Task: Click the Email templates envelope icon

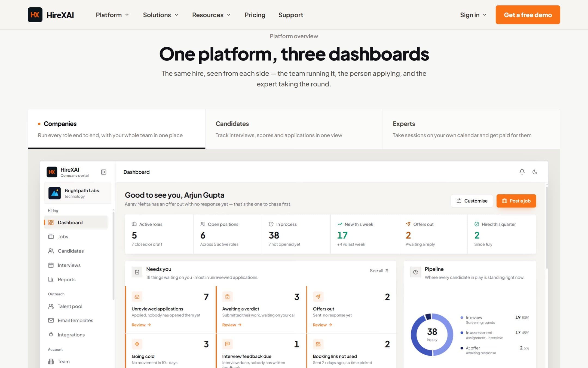Action: point(51,320)
